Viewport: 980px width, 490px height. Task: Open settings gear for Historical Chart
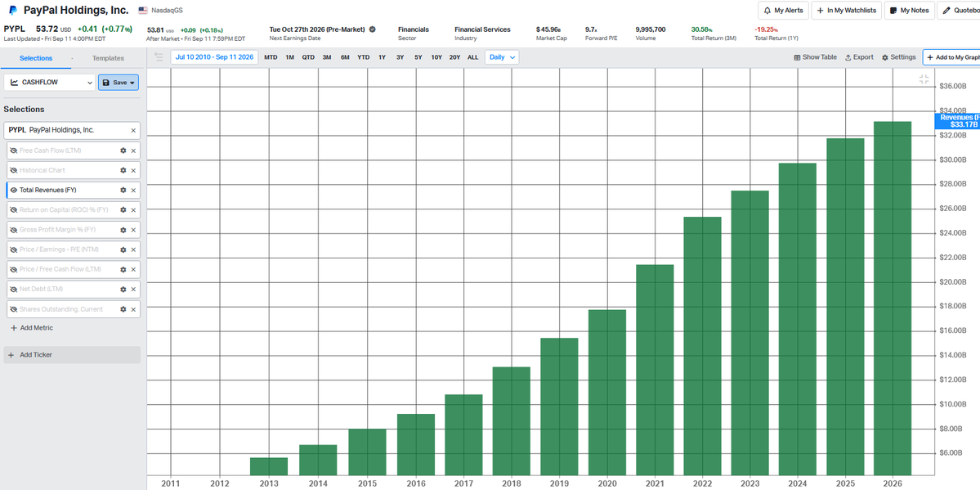click(123, 170)
